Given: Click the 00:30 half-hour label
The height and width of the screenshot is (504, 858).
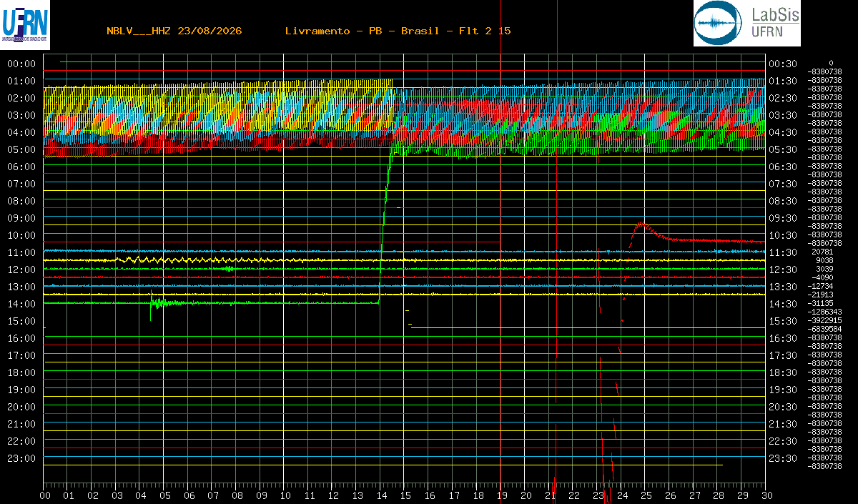Looking at the screenshot, I should tap(782, 64).
